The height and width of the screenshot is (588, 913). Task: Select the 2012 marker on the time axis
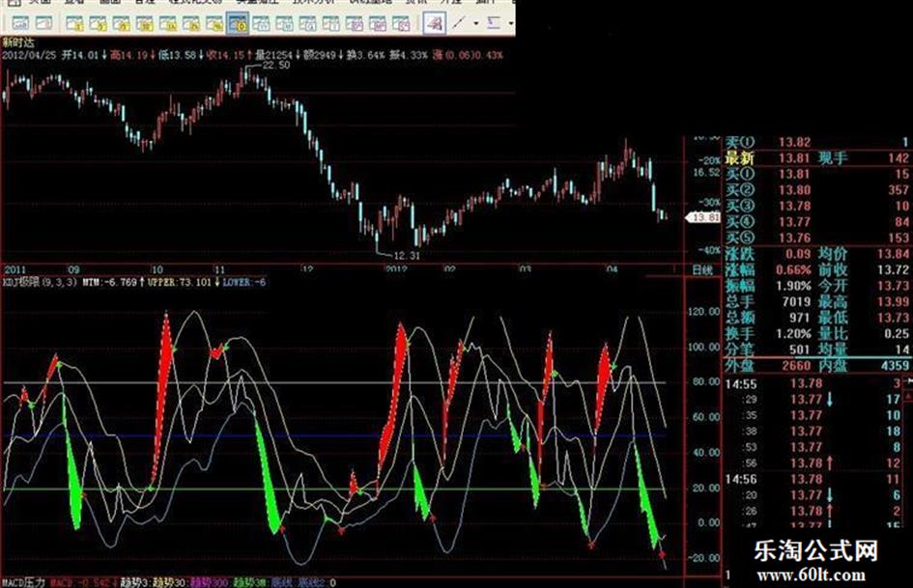point(398,269)
